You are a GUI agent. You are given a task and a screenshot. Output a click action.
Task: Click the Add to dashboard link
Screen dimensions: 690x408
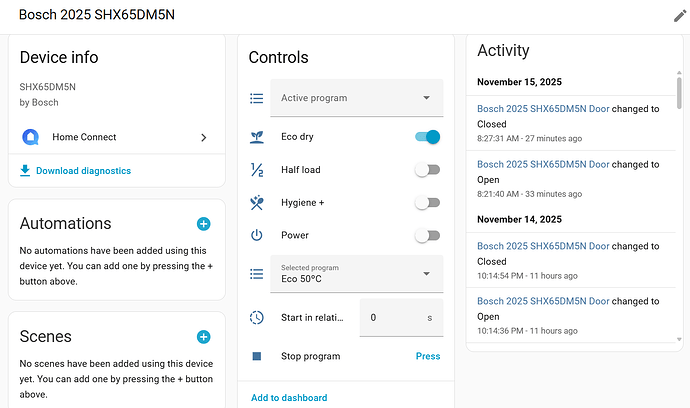pos(289,397)
